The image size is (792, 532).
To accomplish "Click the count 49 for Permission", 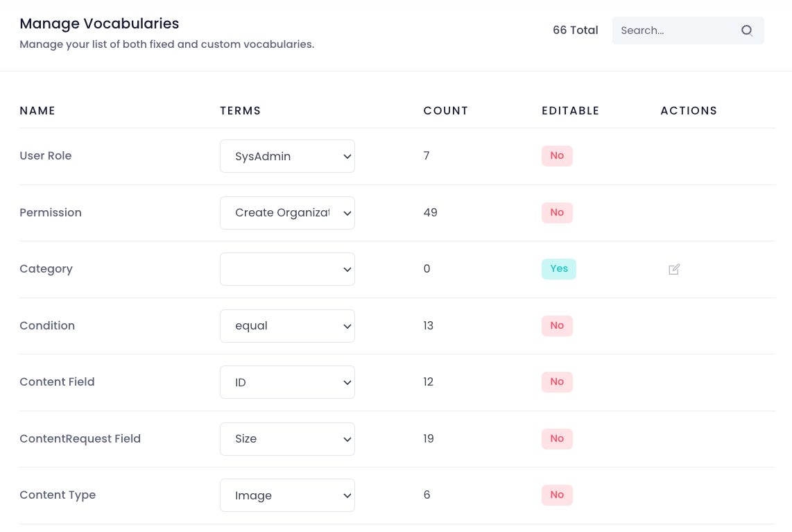I will pyautogui.click(x=431, y=213).
